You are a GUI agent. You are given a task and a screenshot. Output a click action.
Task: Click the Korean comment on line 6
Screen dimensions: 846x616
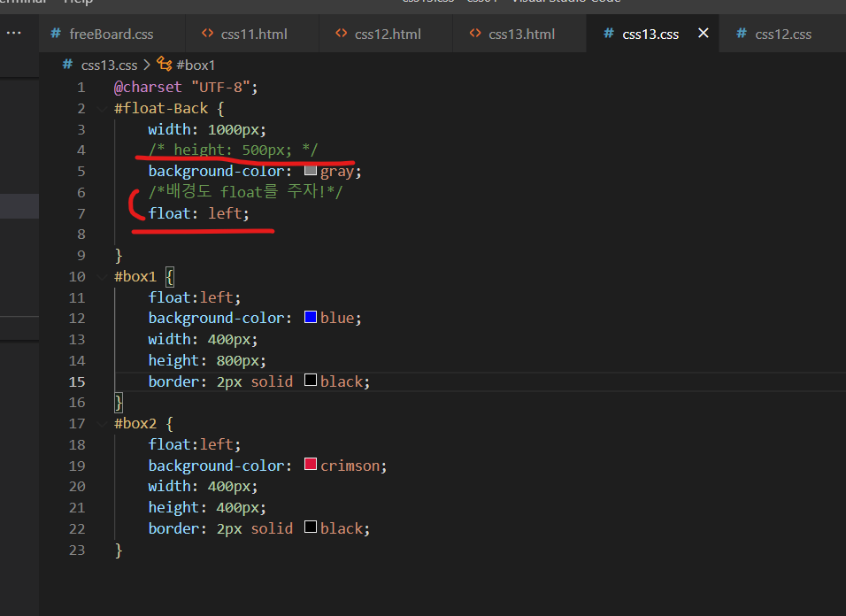click(245, 191)
